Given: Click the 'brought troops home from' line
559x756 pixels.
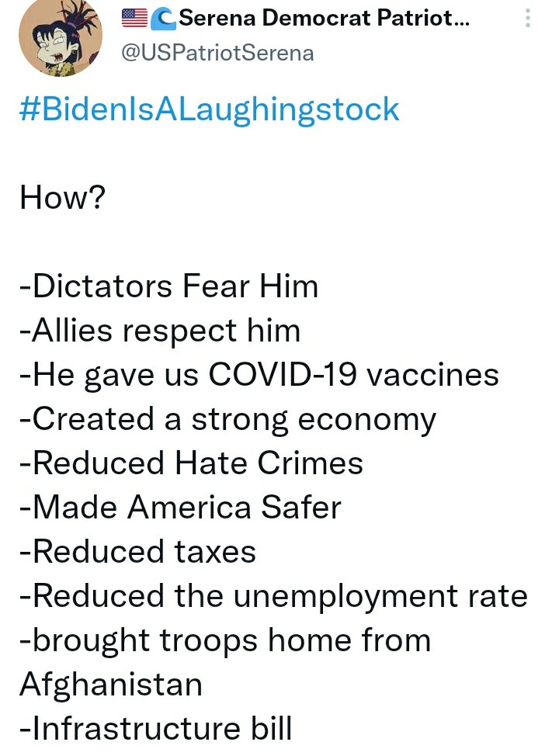Looking at the screenshot, I should click(x=225, y=641).
